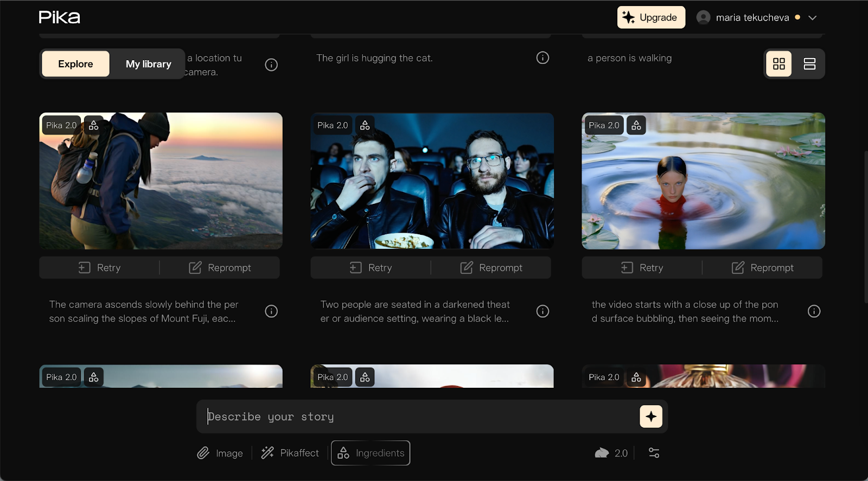The width and height of the screenshot is (868, 481).
Task: Toggle the Ingredients option in prompt bar
Action: coord(371,453)
